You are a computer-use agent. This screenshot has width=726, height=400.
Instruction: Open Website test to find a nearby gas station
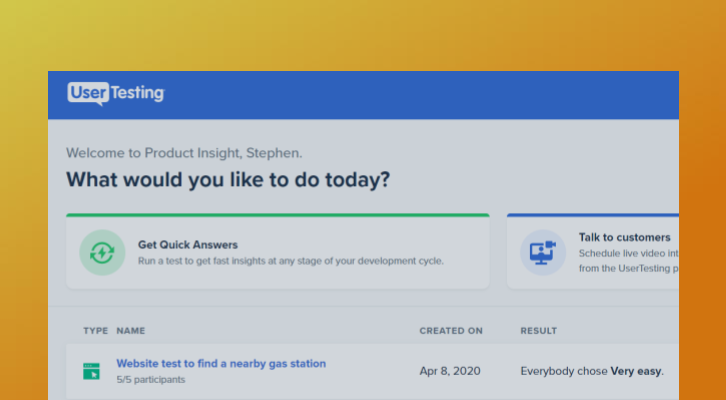[x=221, y=363]
